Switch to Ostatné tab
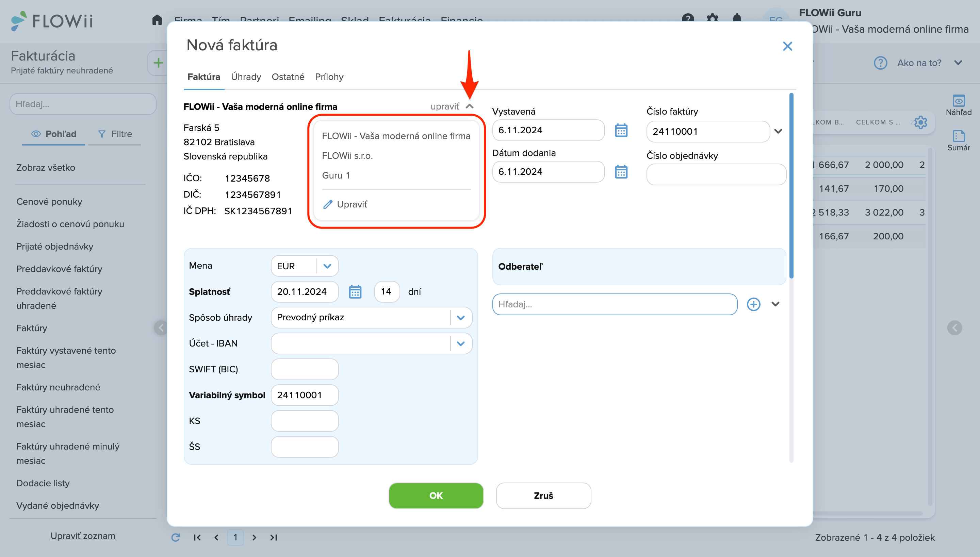This screenshot has width=980, height=557. [x=288, y=77]
